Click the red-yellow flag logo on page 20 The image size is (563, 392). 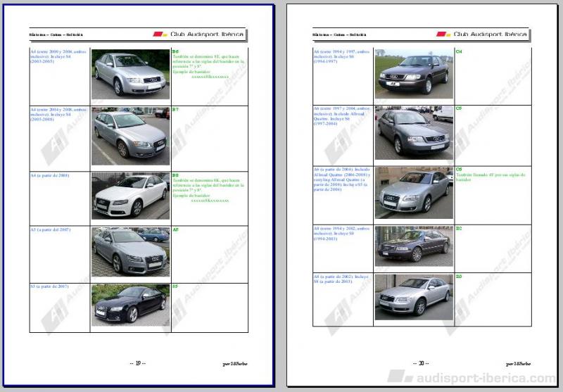point(443,34)
